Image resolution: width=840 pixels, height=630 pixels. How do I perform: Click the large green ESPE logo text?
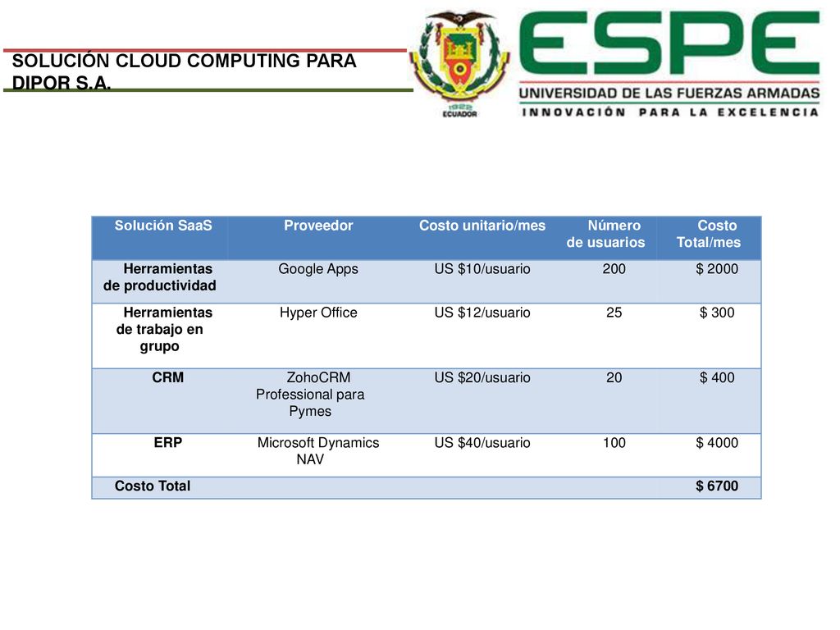pyautogui.click(x=669, y=43)
